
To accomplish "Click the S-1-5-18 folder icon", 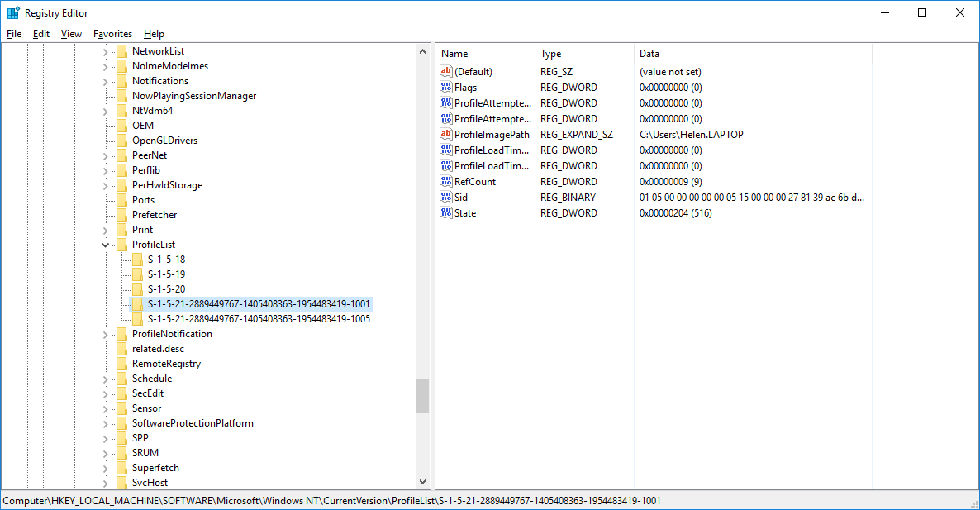I will click(x=137, y=260).
